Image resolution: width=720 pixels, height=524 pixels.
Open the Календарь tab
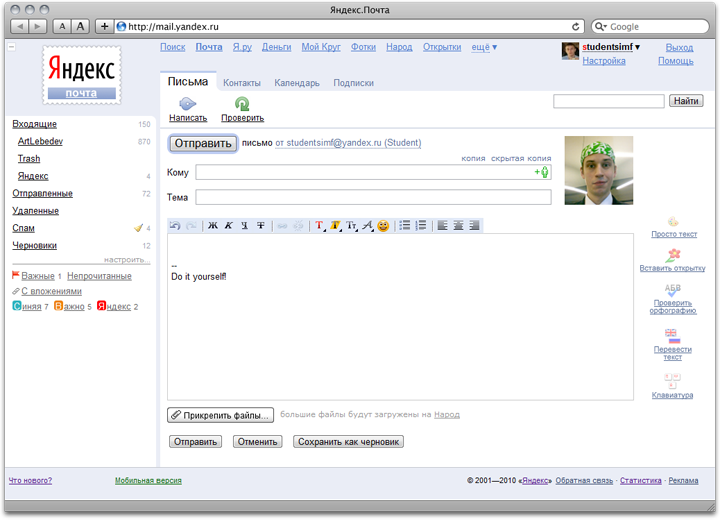pos(297,84)
